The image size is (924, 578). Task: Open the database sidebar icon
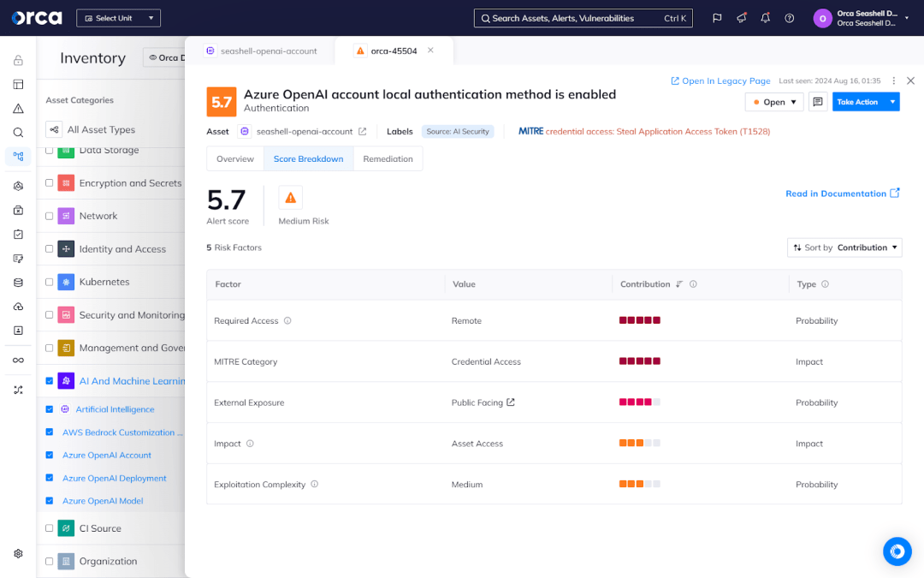tap(18, 283)
